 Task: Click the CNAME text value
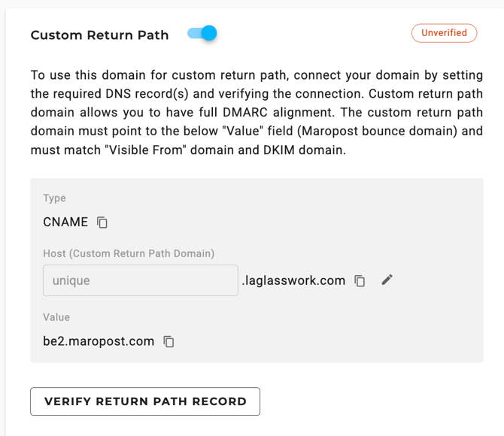(65, 222)
